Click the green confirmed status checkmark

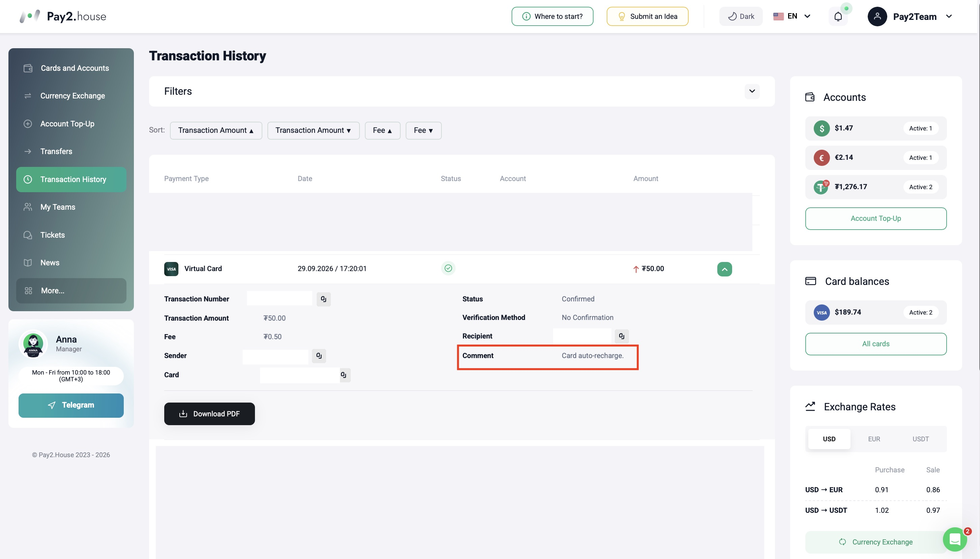coord(448,268)
